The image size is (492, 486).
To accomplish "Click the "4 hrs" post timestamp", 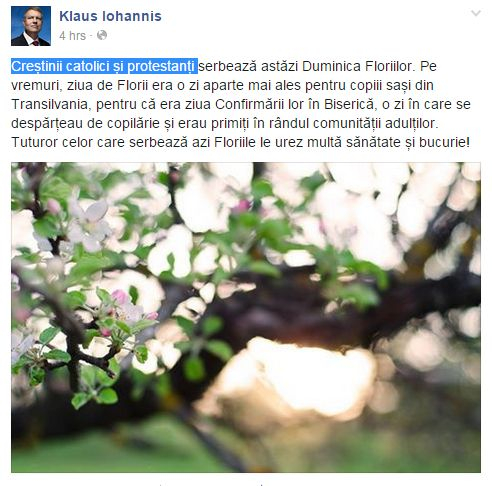I will point(72,35).
